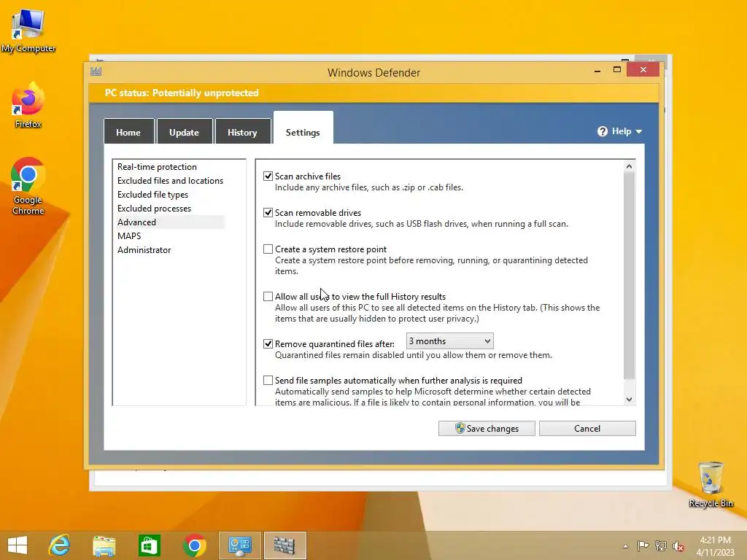Open Google Chrome desktop shortcut
Screen dimensions: 747x560
(x=28, y=186)
